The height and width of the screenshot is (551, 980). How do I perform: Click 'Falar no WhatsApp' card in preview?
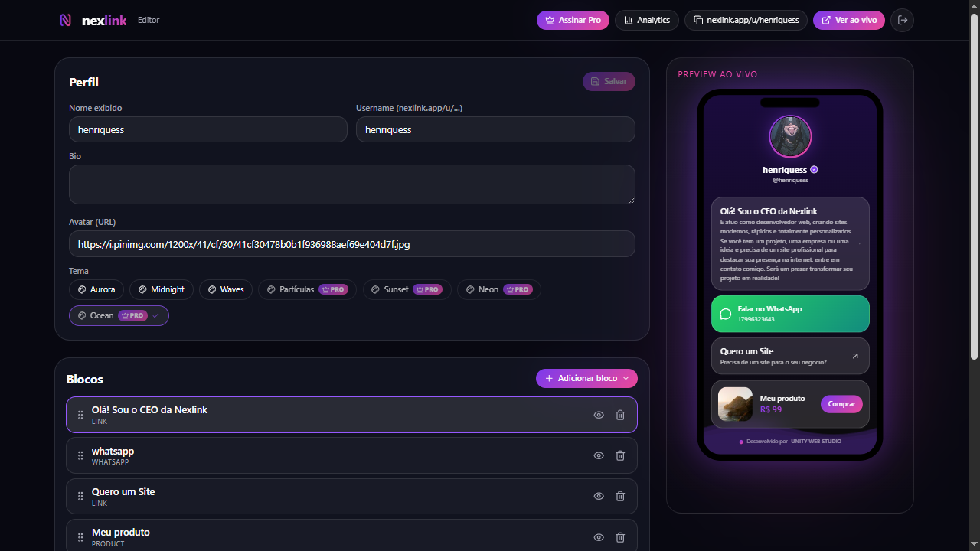point(790,314)
